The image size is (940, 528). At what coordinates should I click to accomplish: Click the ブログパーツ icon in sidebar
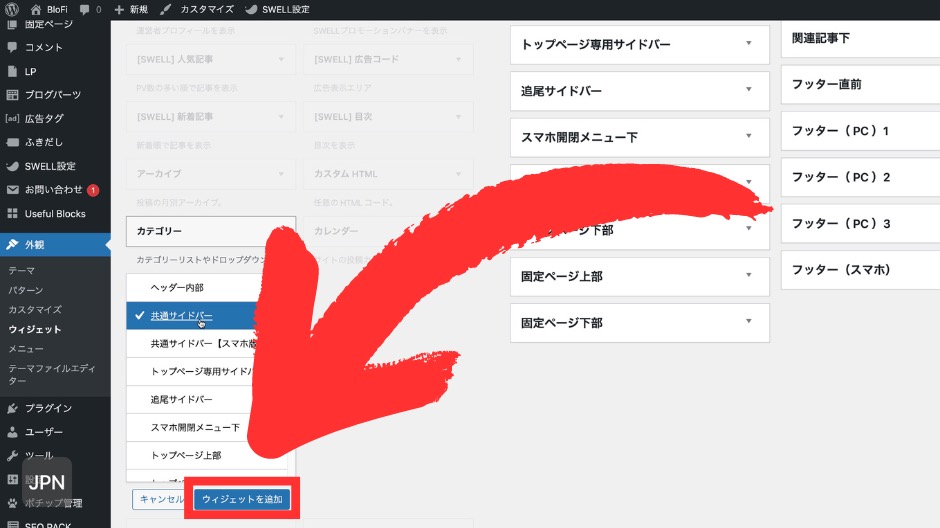(12, 95)
